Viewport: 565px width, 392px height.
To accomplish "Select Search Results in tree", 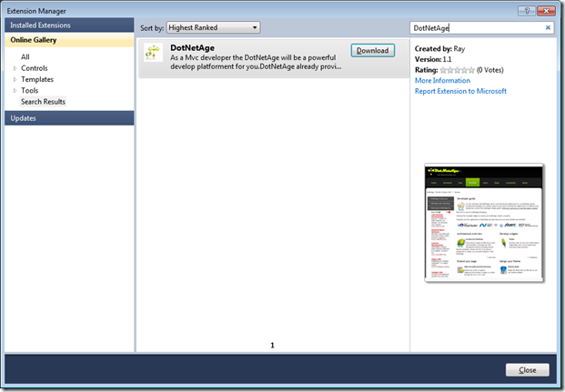I will click(43, 102).
